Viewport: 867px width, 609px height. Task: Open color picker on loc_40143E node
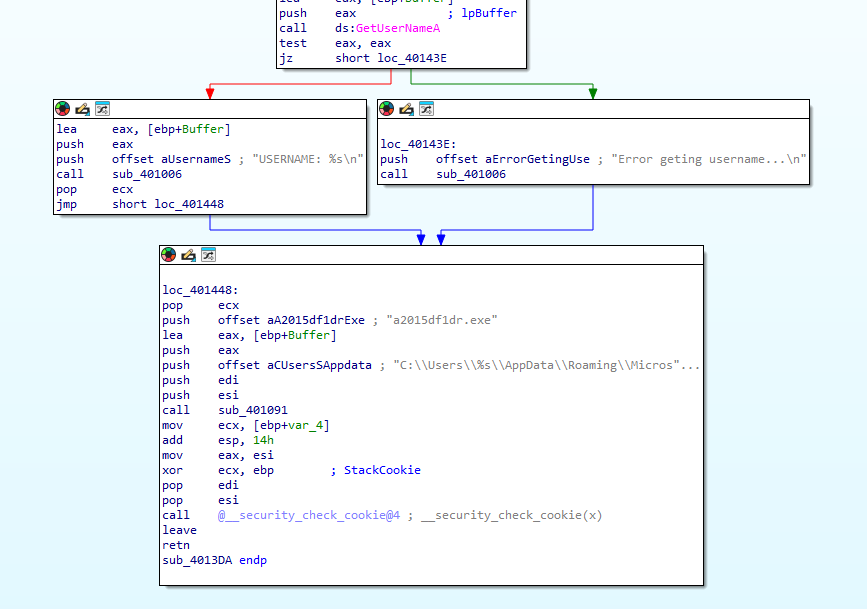(387, 109)
